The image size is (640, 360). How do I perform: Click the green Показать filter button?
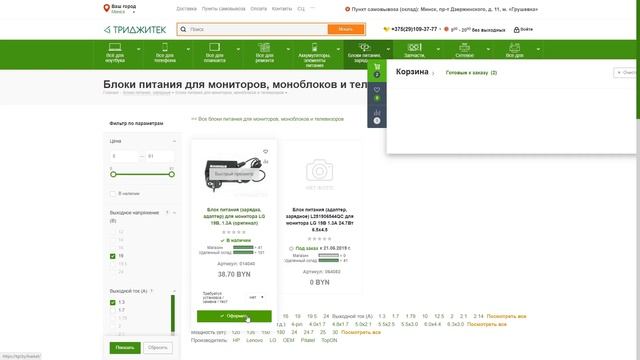click(x=125, y=348)
